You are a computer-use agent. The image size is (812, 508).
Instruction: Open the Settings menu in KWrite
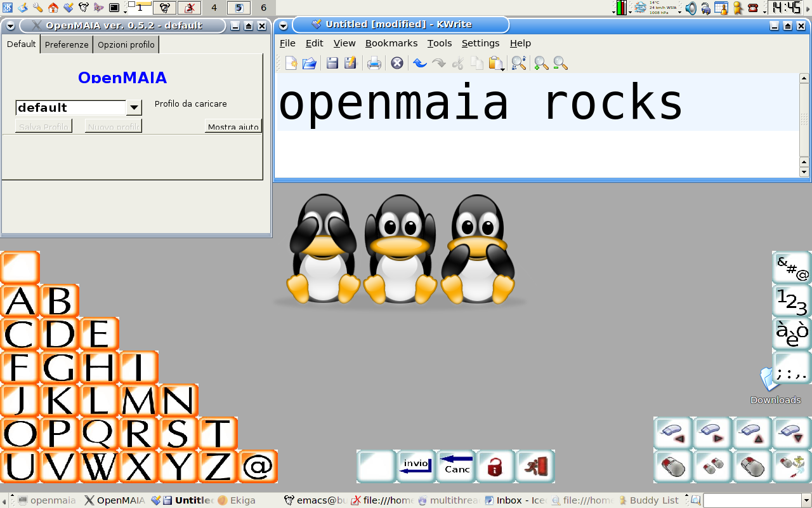coord(480,43)
